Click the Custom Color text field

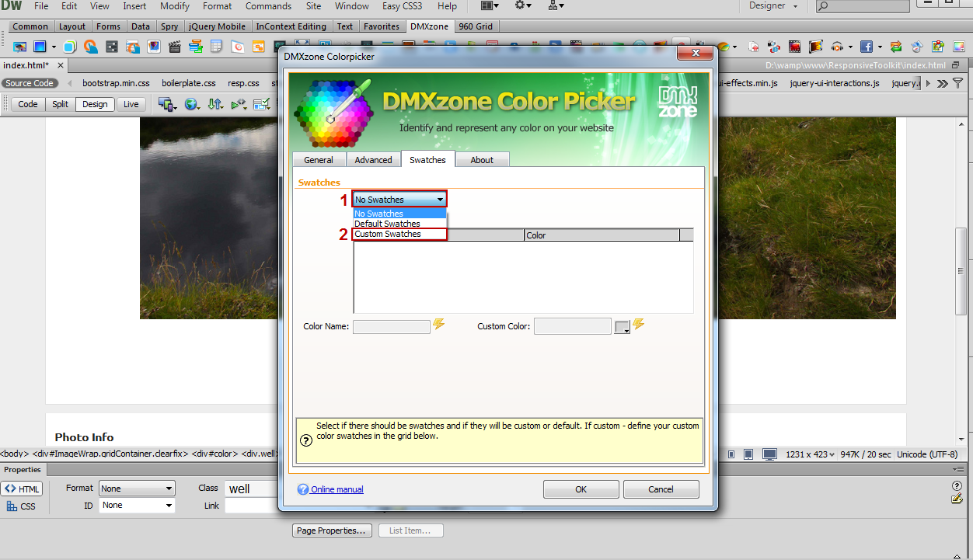click(x=573, y=327)
